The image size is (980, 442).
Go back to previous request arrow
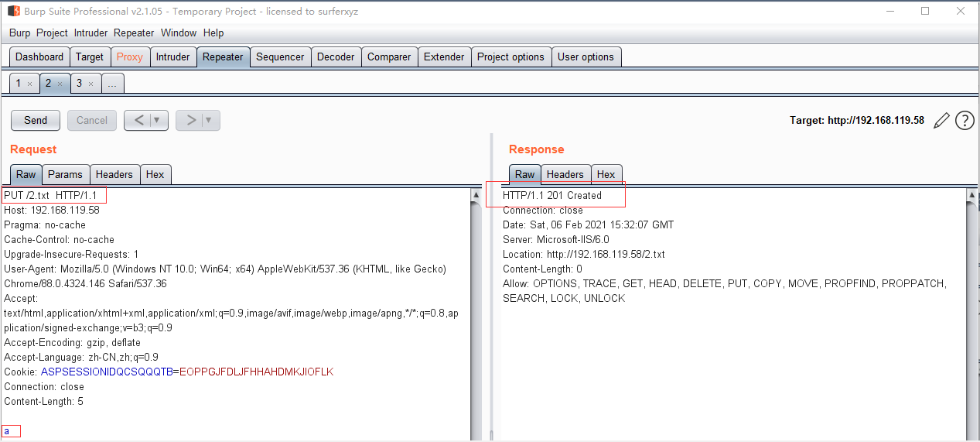[138, 120]
